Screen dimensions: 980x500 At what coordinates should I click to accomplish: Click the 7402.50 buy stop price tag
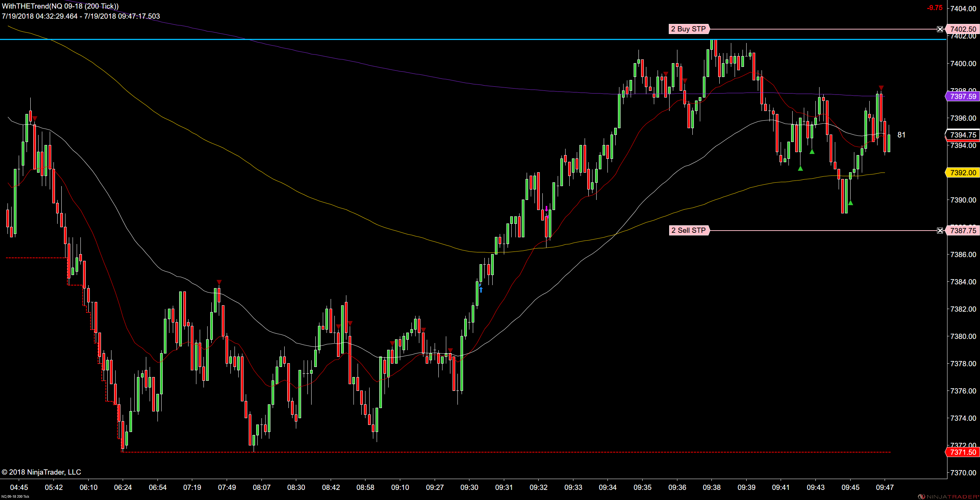(963, 29)
